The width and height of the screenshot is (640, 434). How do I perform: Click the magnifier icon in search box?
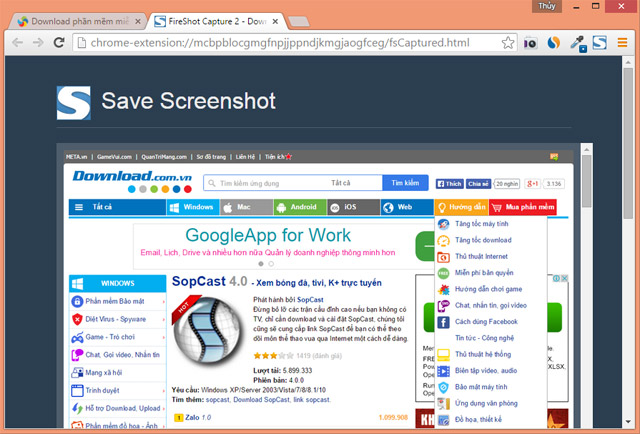[x=211, y=183]
